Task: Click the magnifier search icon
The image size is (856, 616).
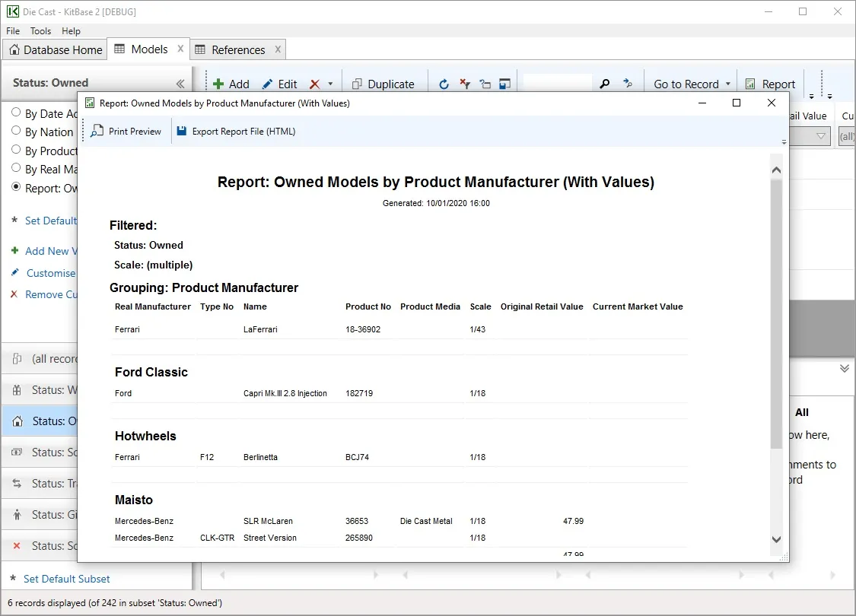Action: 605,84
